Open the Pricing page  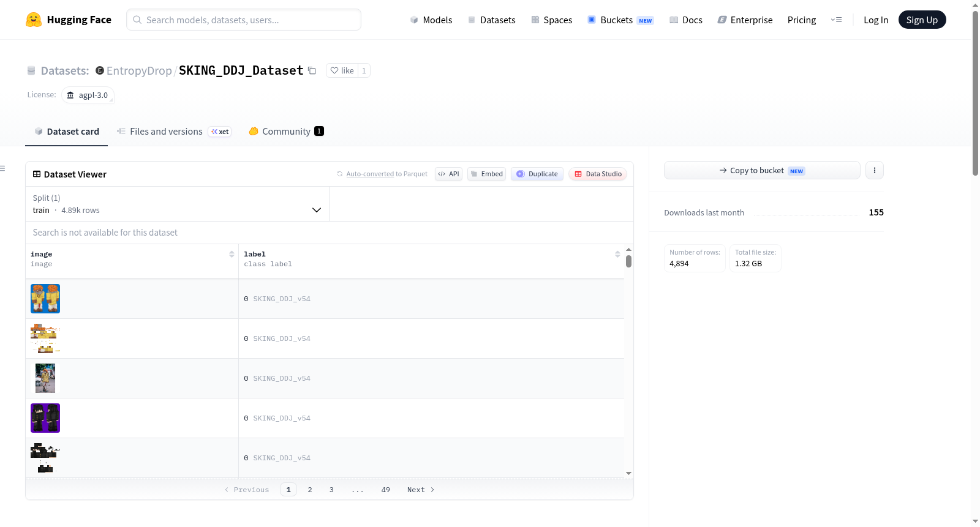point(802,20)
